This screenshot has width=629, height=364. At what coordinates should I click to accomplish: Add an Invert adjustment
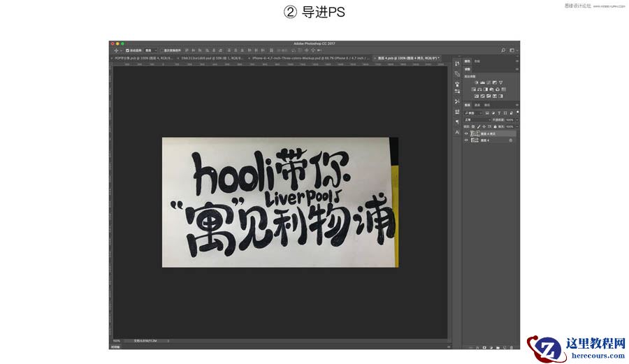476,96
